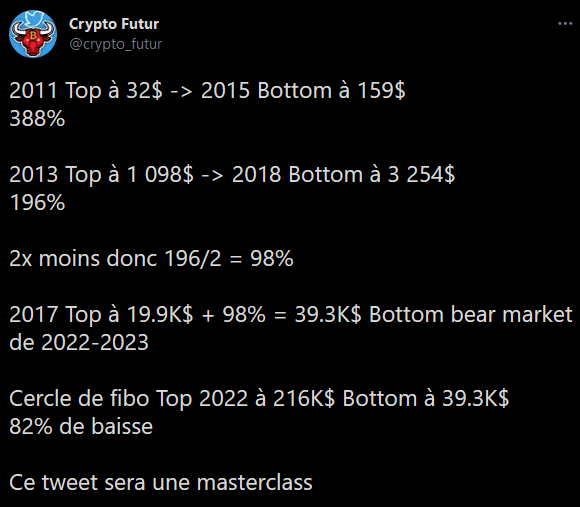
Task: Click the Crypto Futur display name
Action: (x=114, y=24)
